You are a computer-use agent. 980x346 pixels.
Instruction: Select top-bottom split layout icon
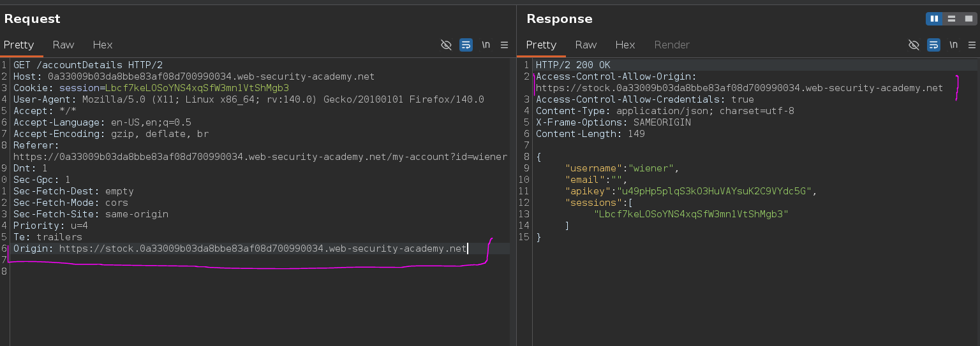(951, 18)
